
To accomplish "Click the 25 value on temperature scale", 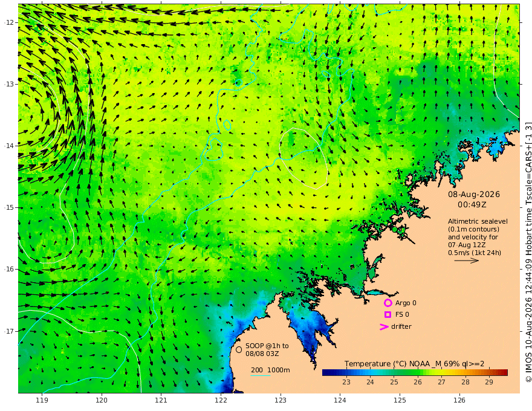I will tap(394, 382).
